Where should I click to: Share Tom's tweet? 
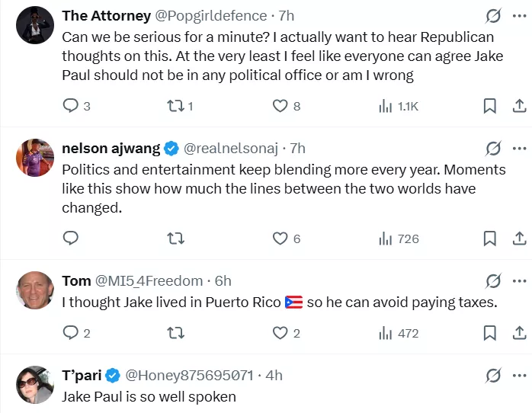pyautogui.click(x=518, y=333)
